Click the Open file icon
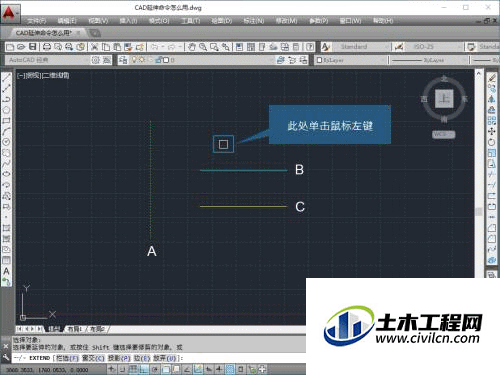This screenshot has height=375, width=500. [x=21, y=47]
